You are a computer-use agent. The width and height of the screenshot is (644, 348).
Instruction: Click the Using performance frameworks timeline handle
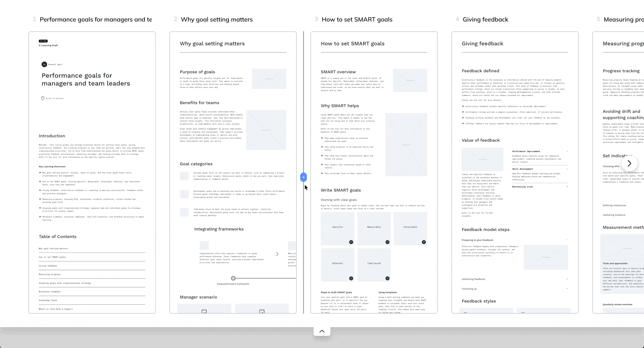pos(233,278)
